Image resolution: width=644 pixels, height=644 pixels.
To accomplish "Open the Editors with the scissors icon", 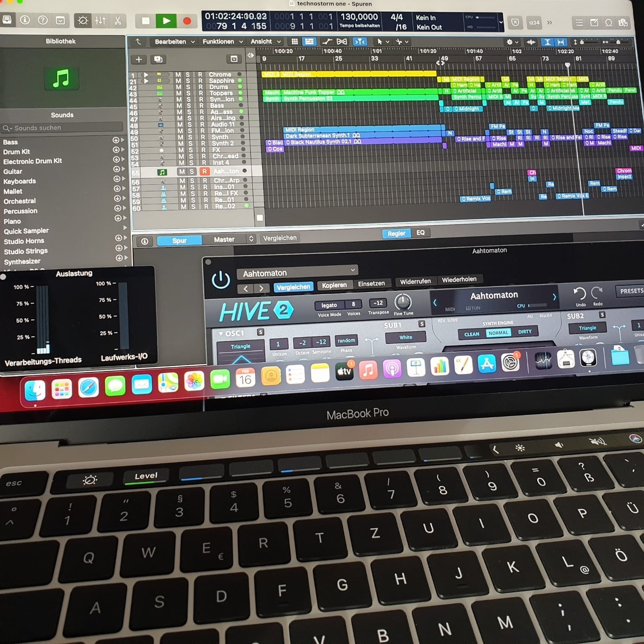I will click(118, 21).
